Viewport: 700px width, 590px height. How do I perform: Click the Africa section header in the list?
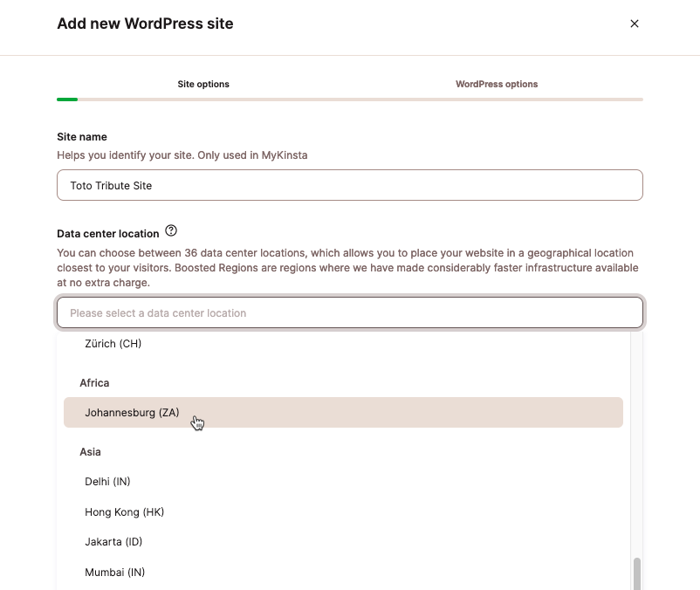coord(93,382)
